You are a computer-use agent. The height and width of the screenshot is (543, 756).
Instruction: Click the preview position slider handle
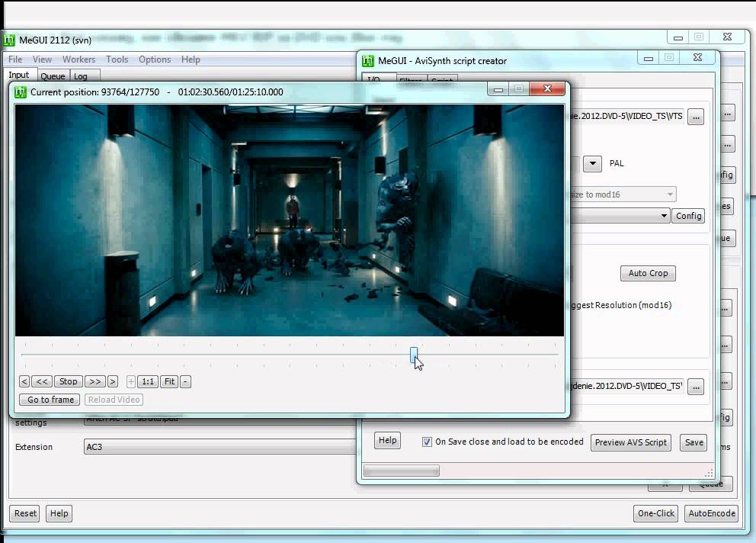pyautogui.click(x=414, y=355)
